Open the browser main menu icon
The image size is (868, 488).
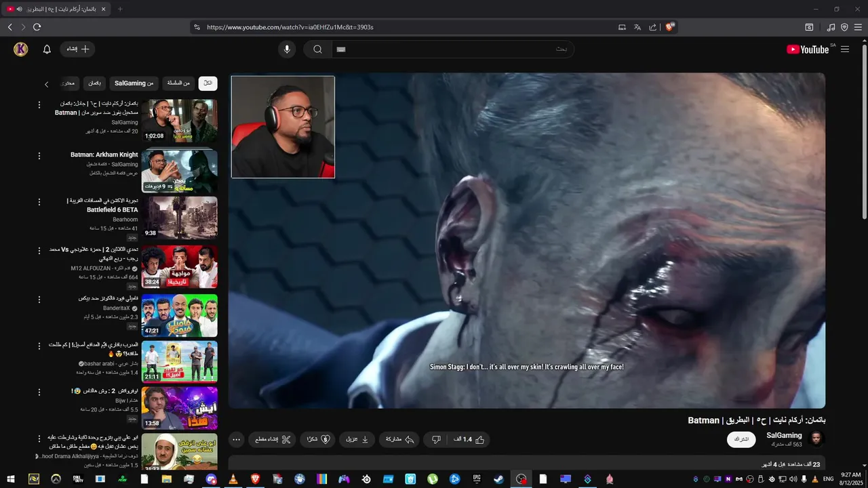coord(858,27)
